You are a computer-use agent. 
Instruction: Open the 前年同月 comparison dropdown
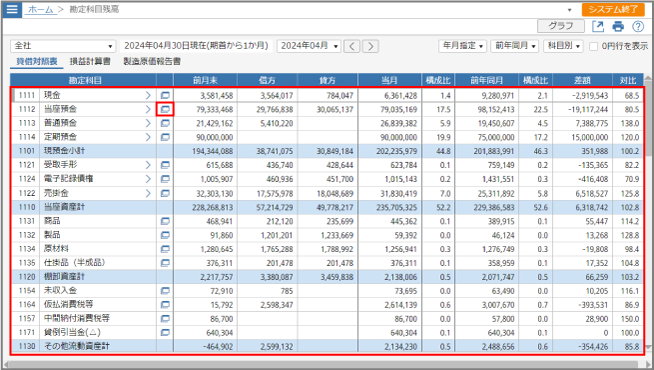coord(515,46)
